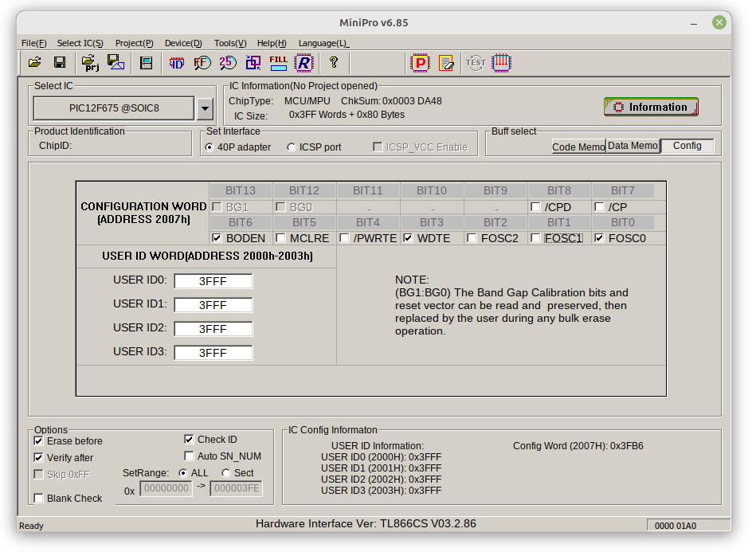Uncheck the Verify after option
This screenshot has width=756, height=552.
[38, 457]
